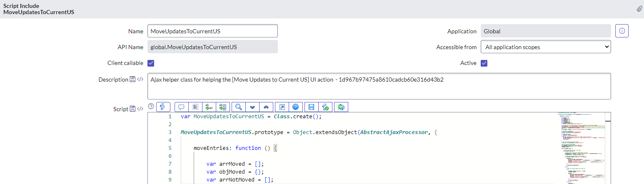Click the Replace icon in script toolbar
The width and height of the screenshot is (644, 184).
(210, 107)
